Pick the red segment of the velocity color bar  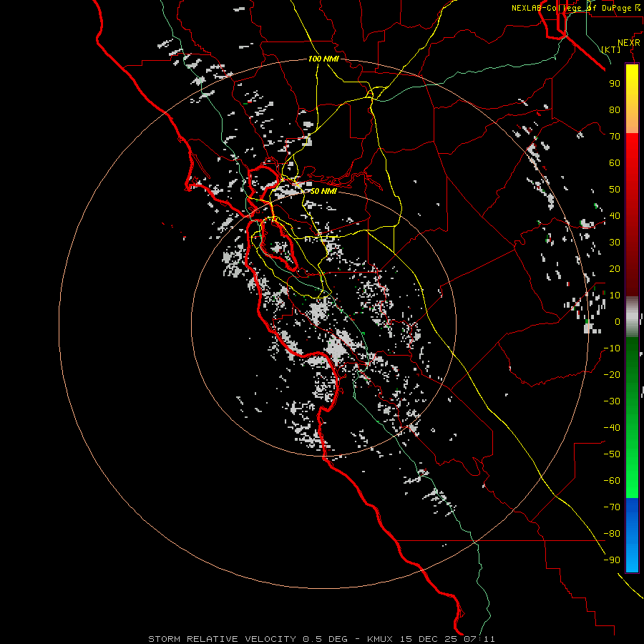[632, 213]
